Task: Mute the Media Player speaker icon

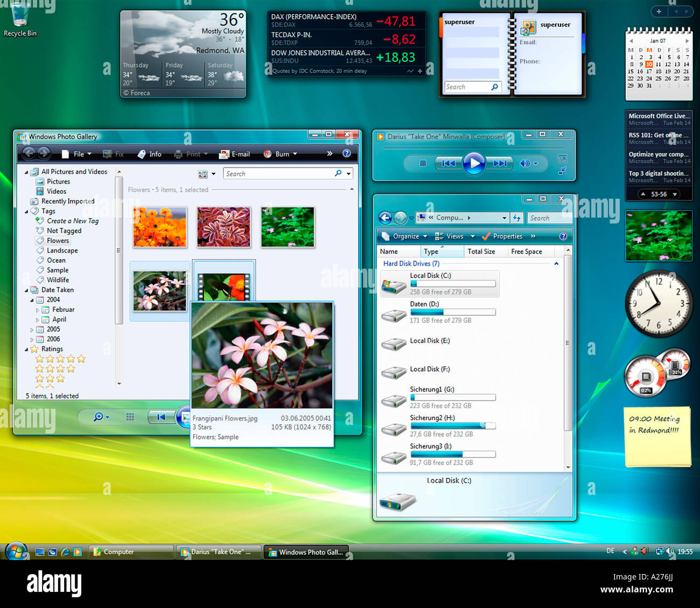Action: pos(524,163)
